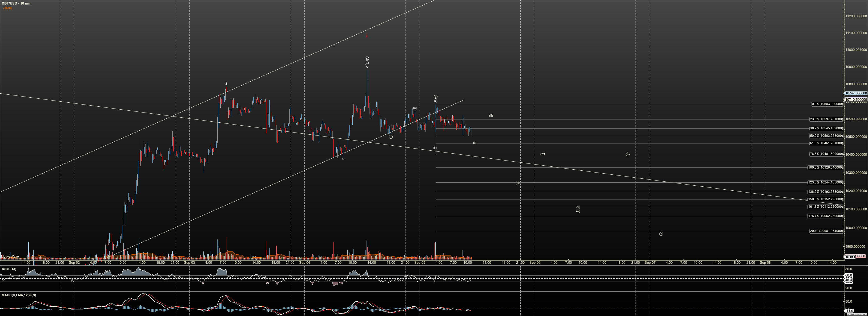
Task: Click the MACD(C,EMA,12,26,9) indicator label
Action: 19,295
